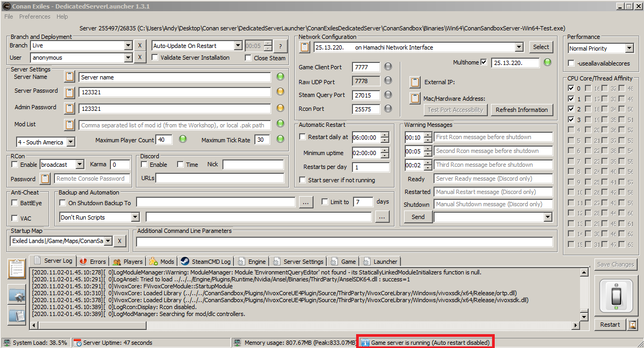This screenshot has width=644, height=348.
Task: Uncheck the Multihome checkbox
Action: point(484,62)
